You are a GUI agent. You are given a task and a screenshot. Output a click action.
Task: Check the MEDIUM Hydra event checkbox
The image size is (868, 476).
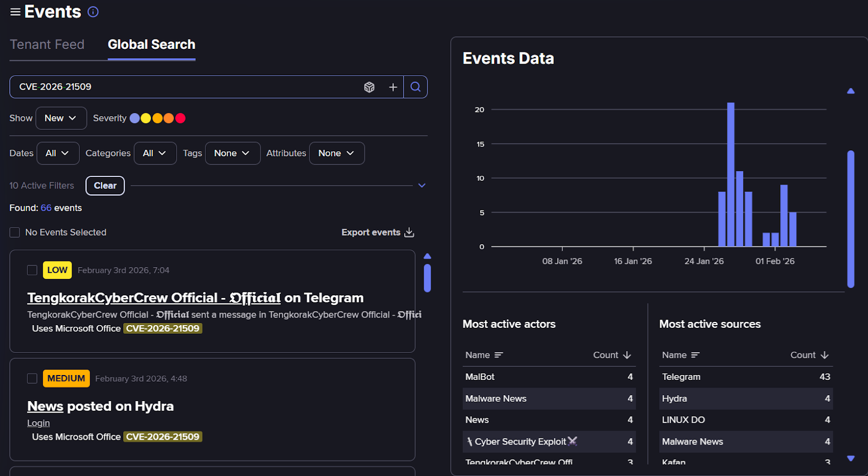32,378
